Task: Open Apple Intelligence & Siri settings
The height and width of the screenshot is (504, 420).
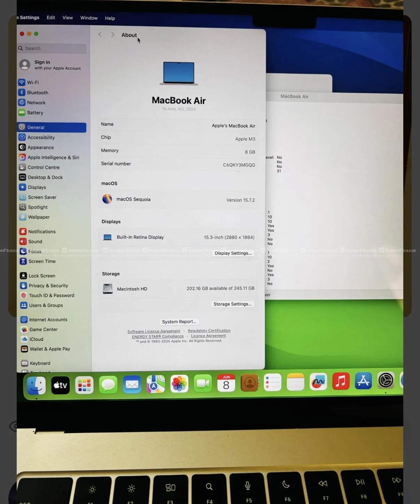Action: click(x=49, y=157)
